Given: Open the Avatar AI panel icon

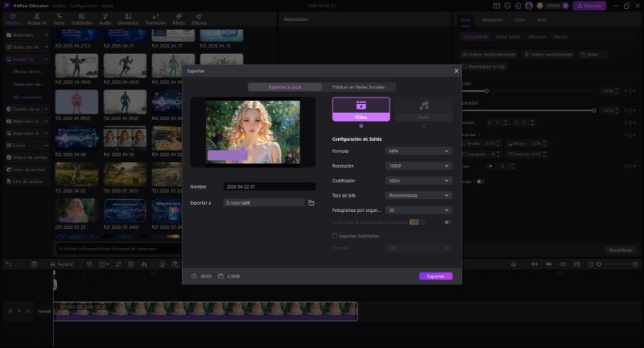Looking at the screenshot, I should (36, 19).
